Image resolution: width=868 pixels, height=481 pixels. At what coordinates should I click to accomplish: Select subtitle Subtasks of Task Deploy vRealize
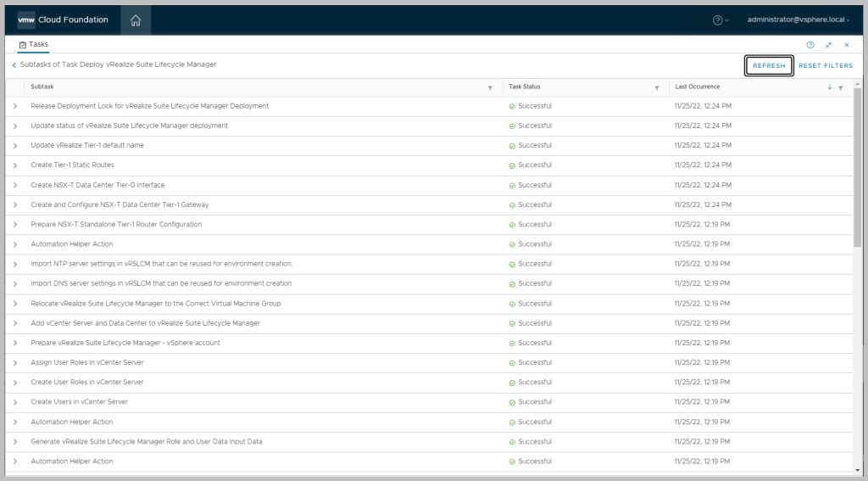point(119,64)
